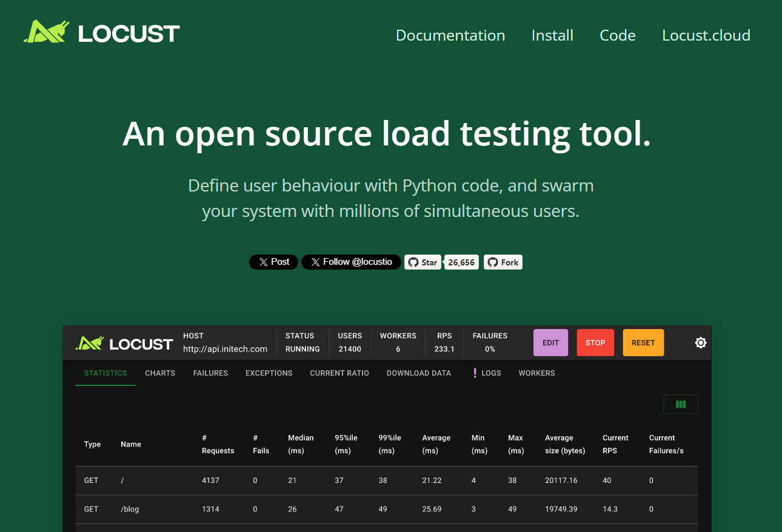Open the CURRENT RATIO tab
The image size is (782, 532).
coord(339,373)
